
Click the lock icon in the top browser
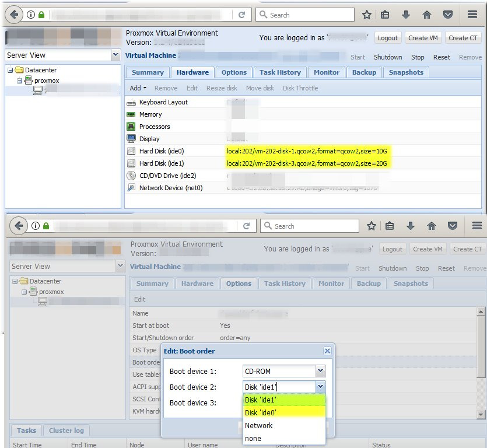click(41, 15)
